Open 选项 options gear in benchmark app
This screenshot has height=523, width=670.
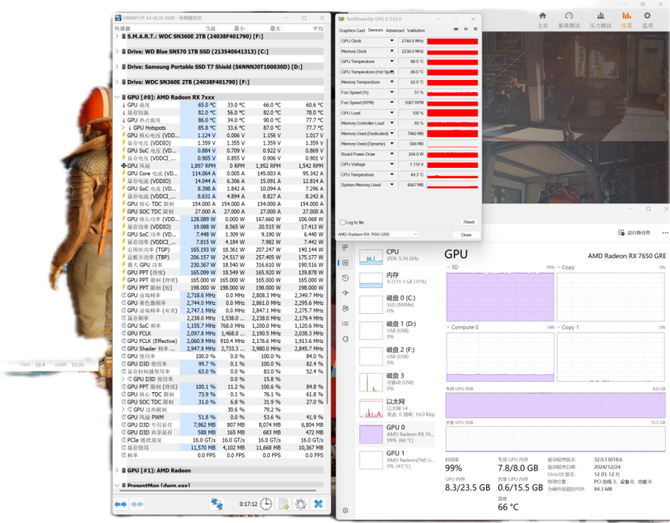(x=647, y=19)
